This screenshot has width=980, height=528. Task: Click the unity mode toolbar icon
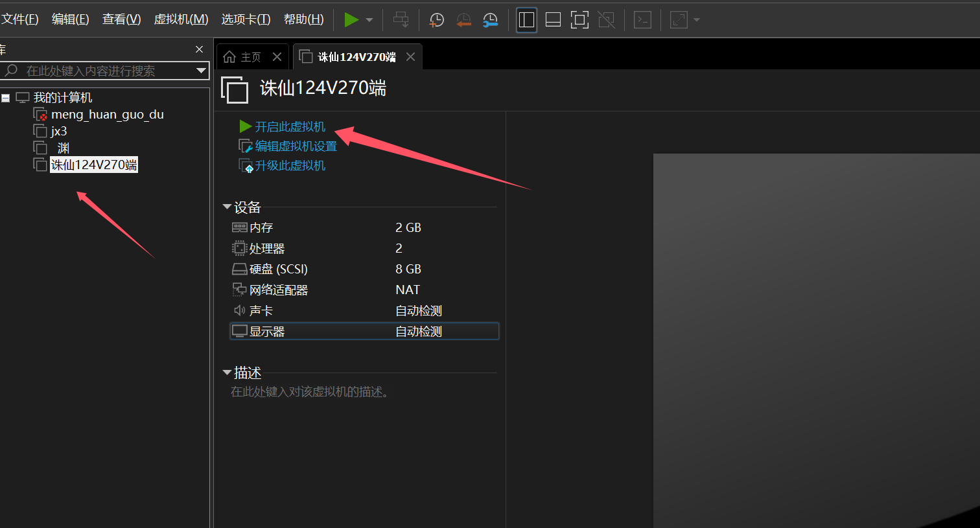pos(607,20)
